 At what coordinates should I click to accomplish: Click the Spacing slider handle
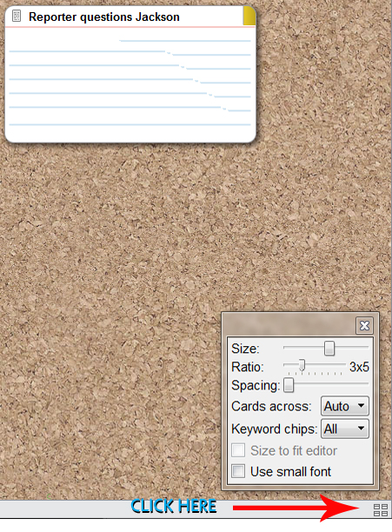pos(289,385)
